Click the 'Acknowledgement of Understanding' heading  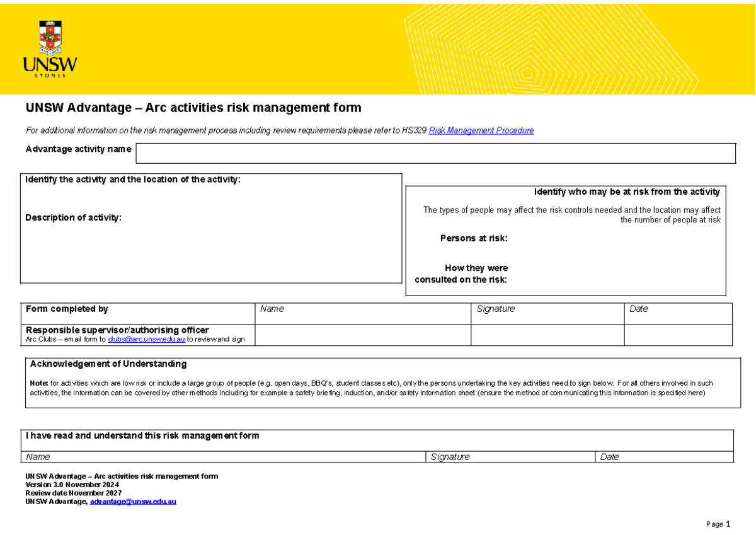(x=108, y=364)
